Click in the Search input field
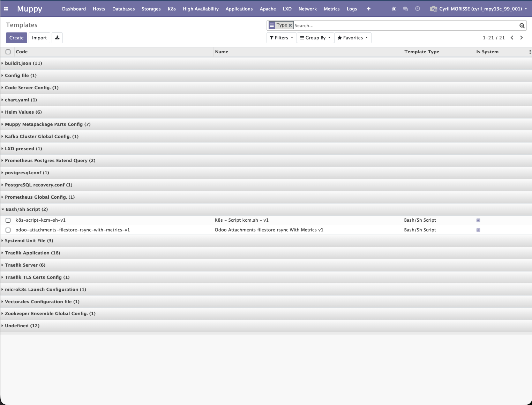This screenshot has height=405, width=532. [405, 25]
